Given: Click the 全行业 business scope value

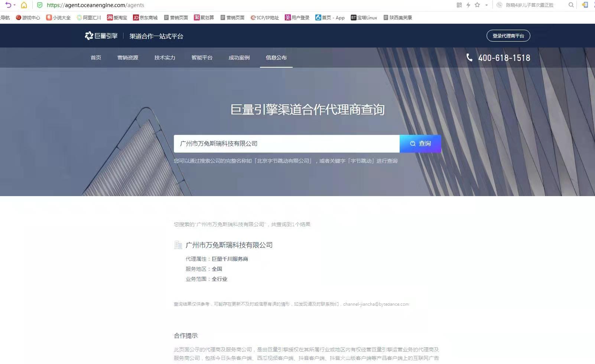Looking at the screenshot, I should pyautogui.click(x=220, y=279).
